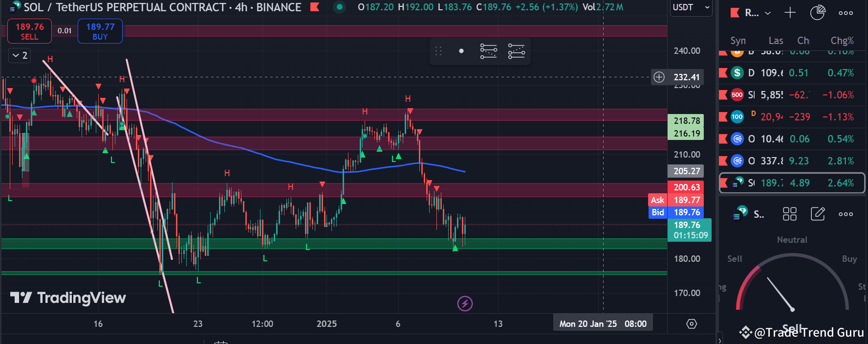Select watchlist row with 189.7 and 2.64%

tap(792, 183)
